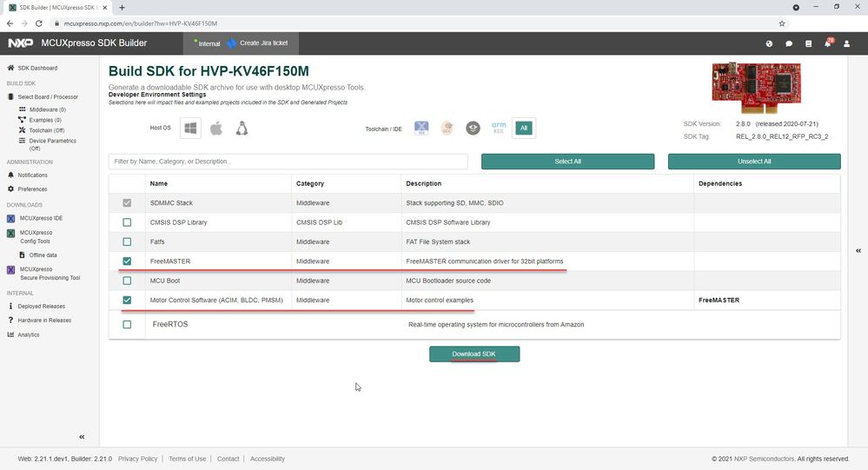Viewport: 868px width, 470px height.
Task: Click the Secure Provisioning Tool icon
Action: 10,269
